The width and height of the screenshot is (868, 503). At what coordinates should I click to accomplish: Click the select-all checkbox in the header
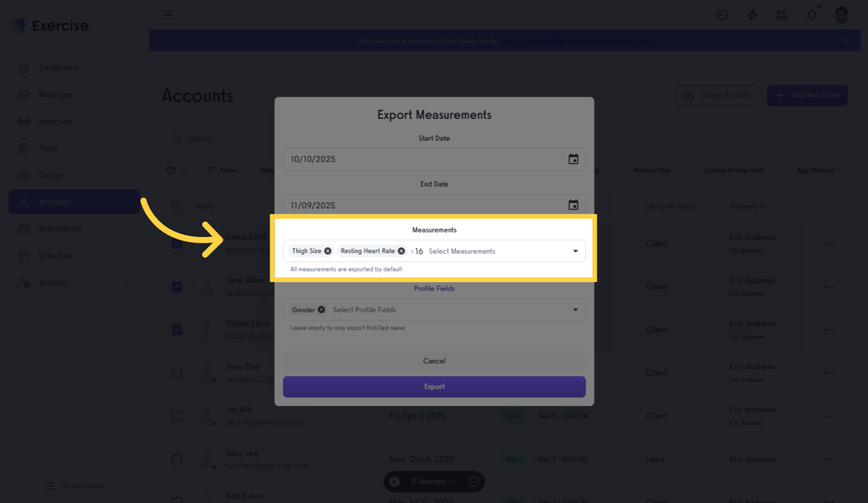177,206
